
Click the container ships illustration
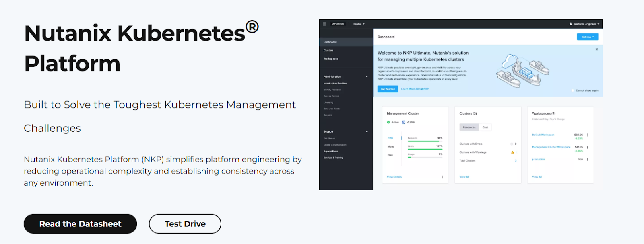coord(522,71)
